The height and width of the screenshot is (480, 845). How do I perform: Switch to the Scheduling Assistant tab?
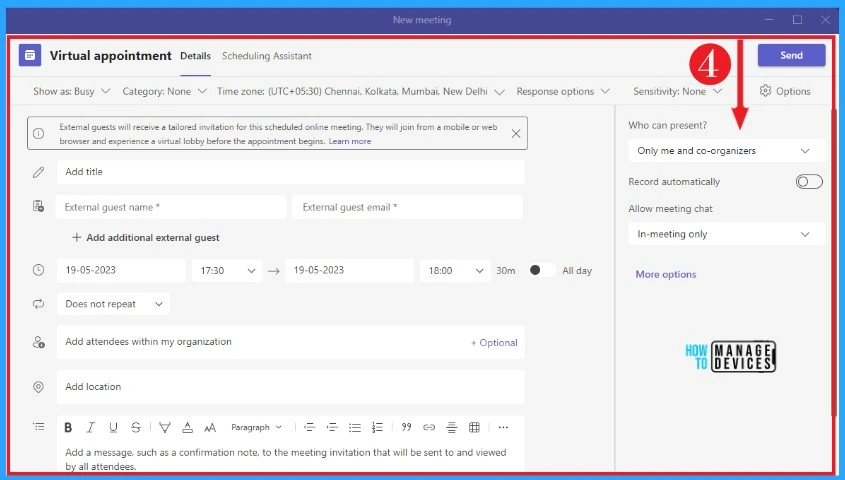267,55
